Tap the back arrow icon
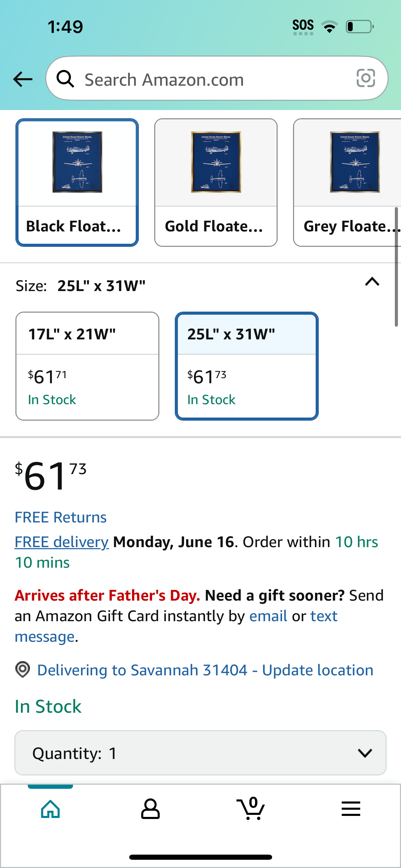 pyautogui.click(x=23, y=79)
